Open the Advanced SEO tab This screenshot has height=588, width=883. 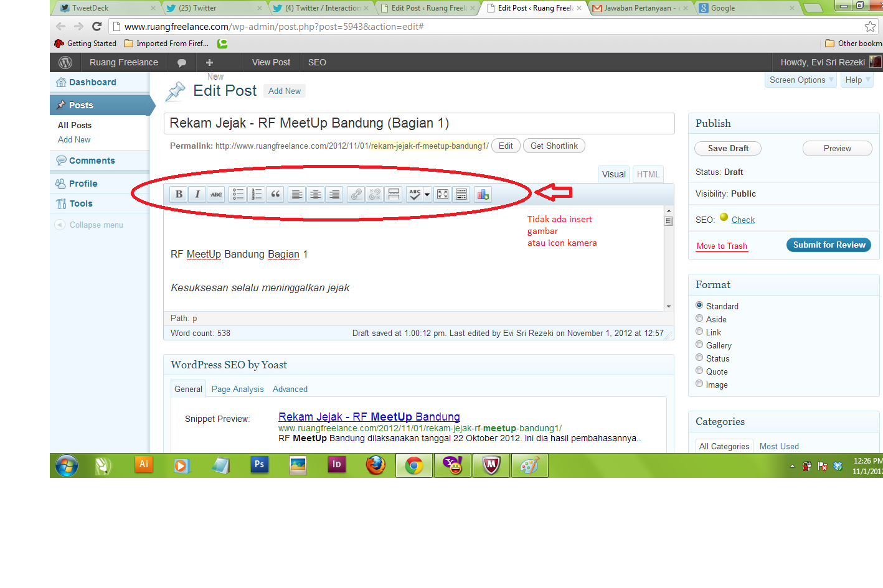pos(290,389)
